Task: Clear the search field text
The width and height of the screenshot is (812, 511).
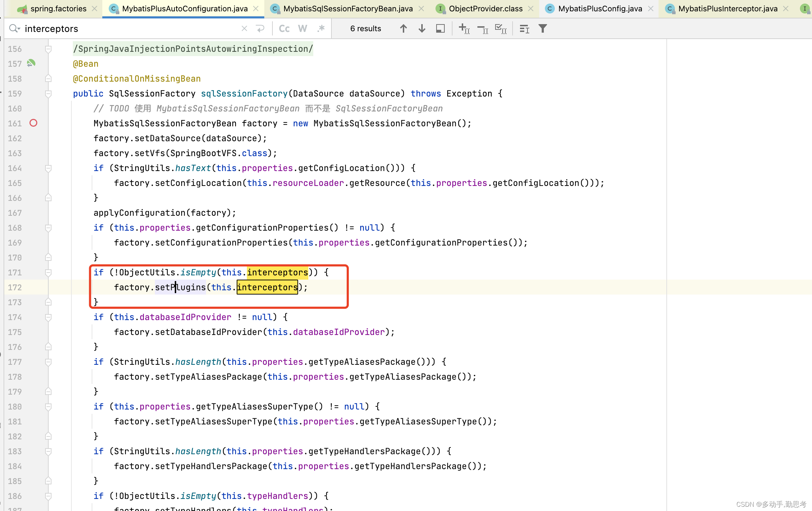Action: (244, 29)
